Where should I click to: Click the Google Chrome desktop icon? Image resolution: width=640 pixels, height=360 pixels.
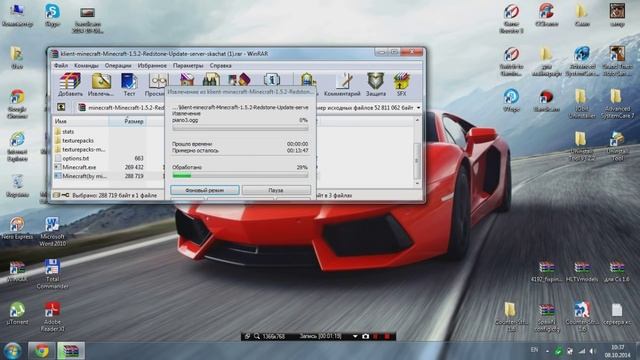[17, 103]
